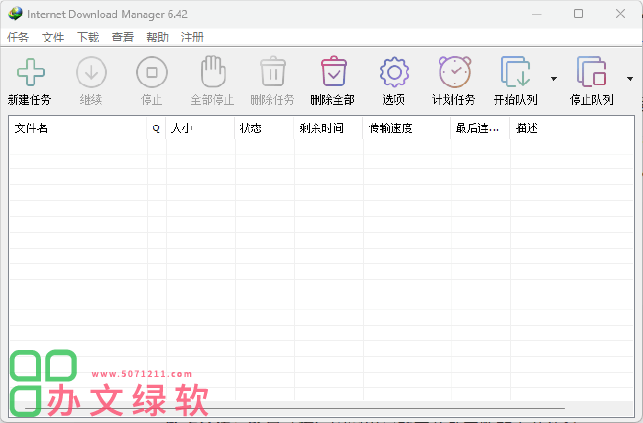Open 计划任务 alarm clock icon

[455, 72]
